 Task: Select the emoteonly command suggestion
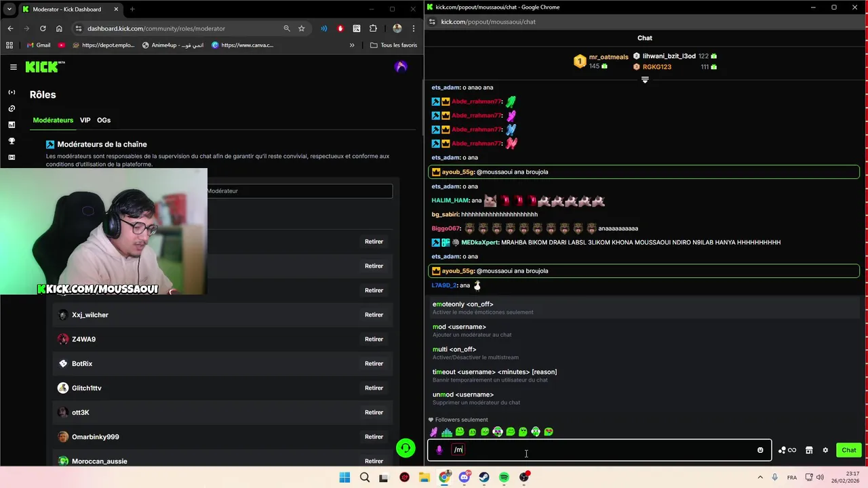tap(645, 308)
